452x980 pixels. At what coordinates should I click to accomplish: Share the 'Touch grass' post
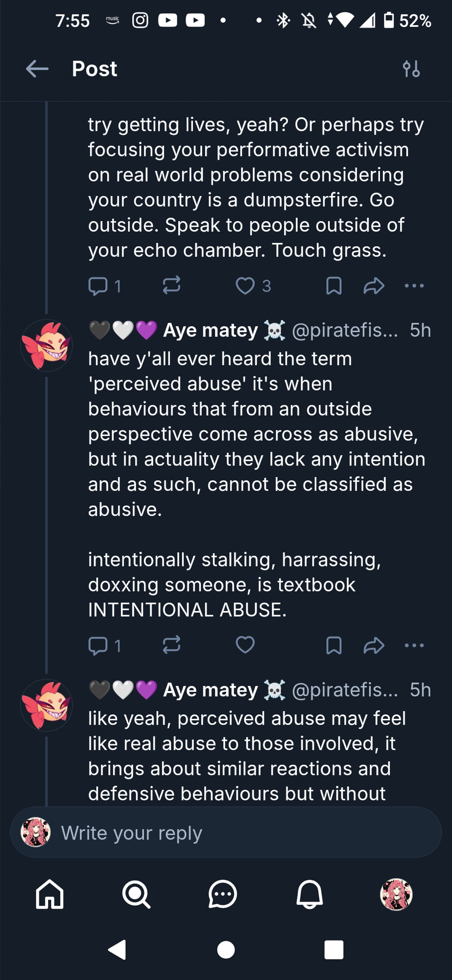pos(374,286)
